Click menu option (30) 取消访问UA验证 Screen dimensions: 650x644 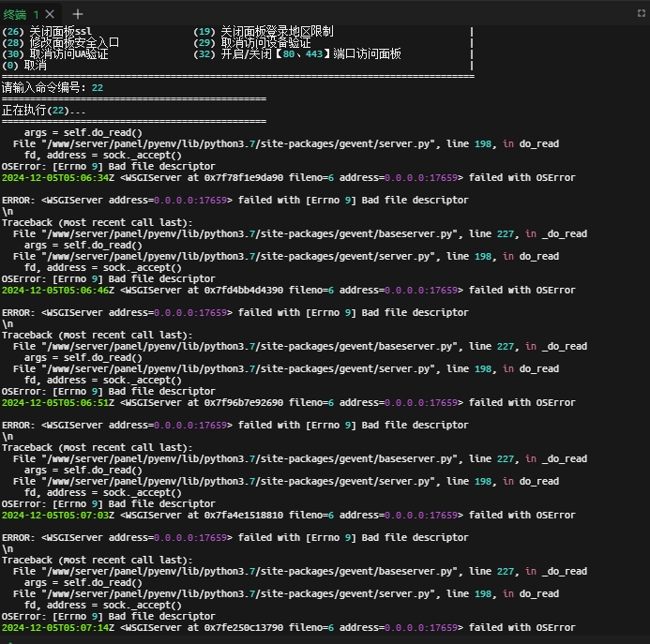[x=55, y=53]
